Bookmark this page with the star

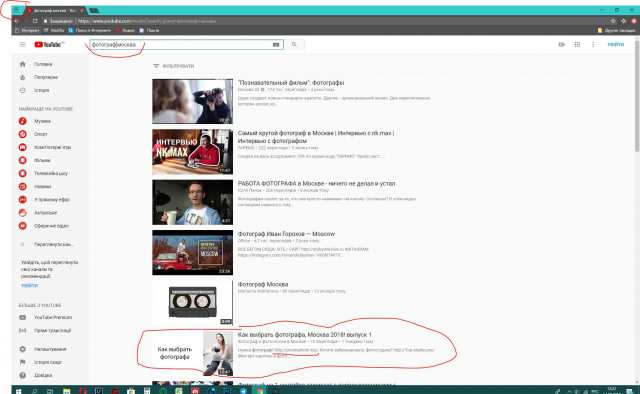[613, 21]
